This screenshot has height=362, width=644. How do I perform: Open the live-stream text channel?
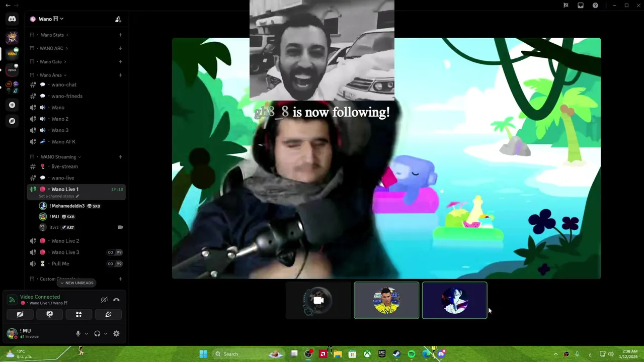(x=76, y=166)
